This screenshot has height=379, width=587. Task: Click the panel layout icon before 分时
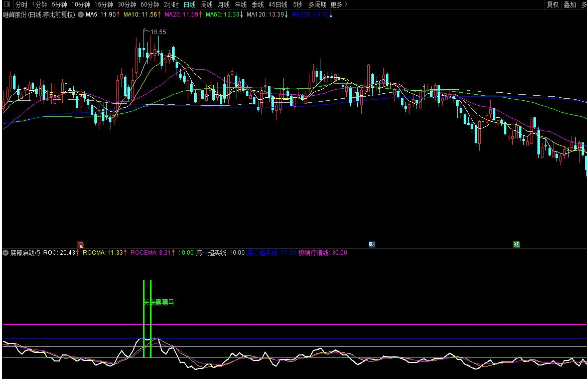pyautogui.click(x=6, y=4)
